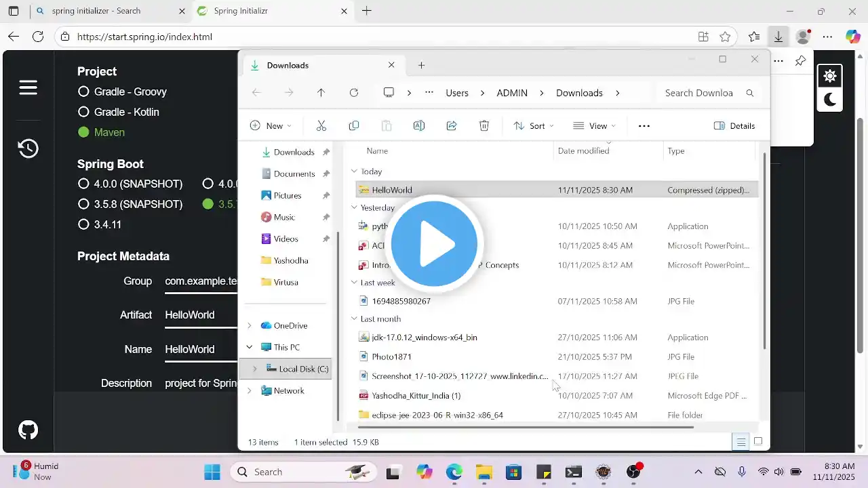Open the Edge downloads toolbar icon
This screenshot has width=868, height=488.
tap(778, 37)
